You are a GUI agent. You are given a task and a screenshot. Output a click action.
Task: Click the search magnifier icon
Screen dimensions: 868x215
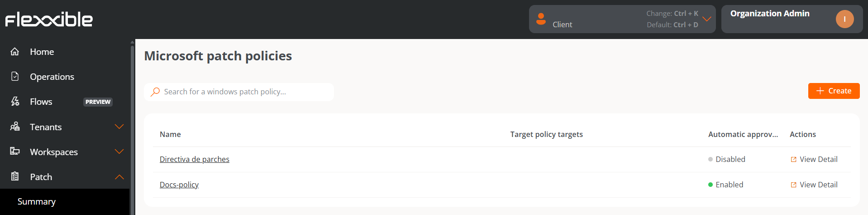pyautogui.click(x=155, y=92)
